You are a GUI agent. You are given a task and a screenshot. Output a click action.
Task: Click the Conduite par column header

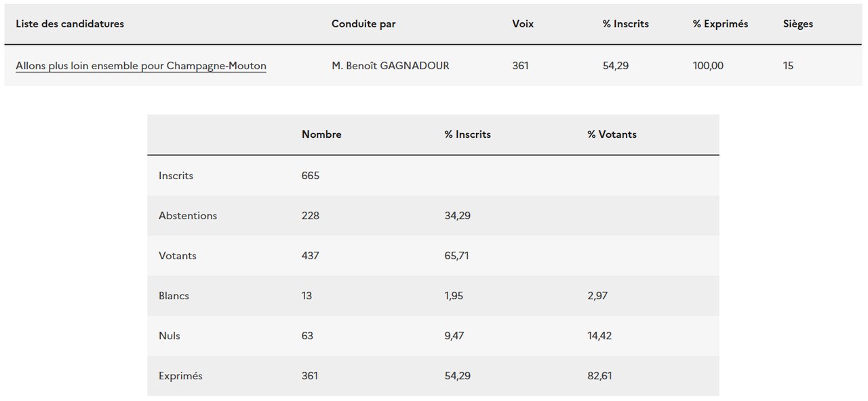tap(363, 24)
